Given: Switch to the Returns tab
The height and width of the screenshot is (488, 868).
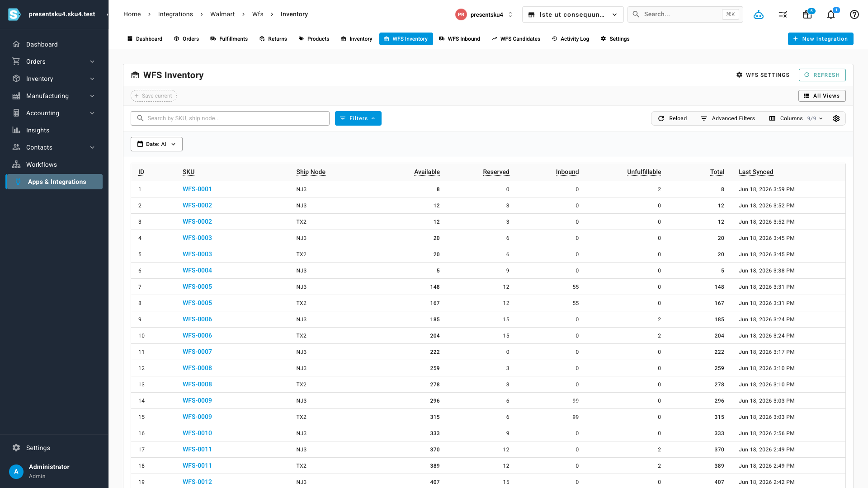Looking at the screenshot, I should (x=273, y=39).
